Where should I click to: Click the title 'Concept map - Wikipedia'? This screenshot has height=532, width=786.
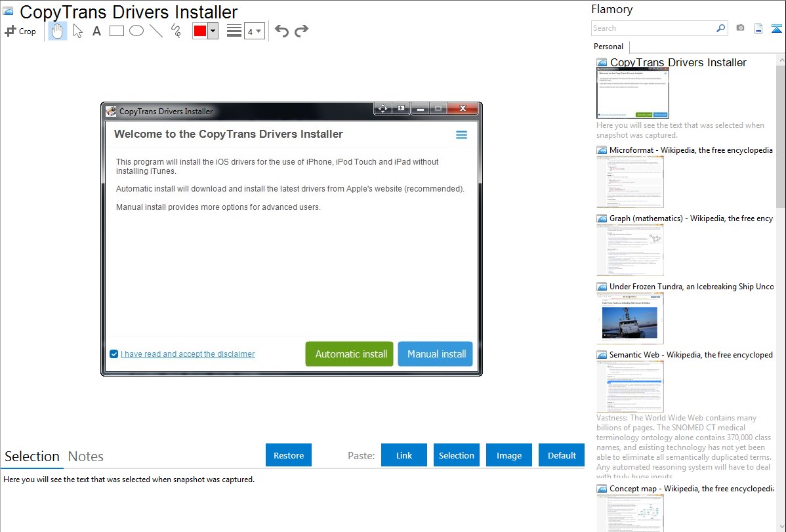click(691, 489)
